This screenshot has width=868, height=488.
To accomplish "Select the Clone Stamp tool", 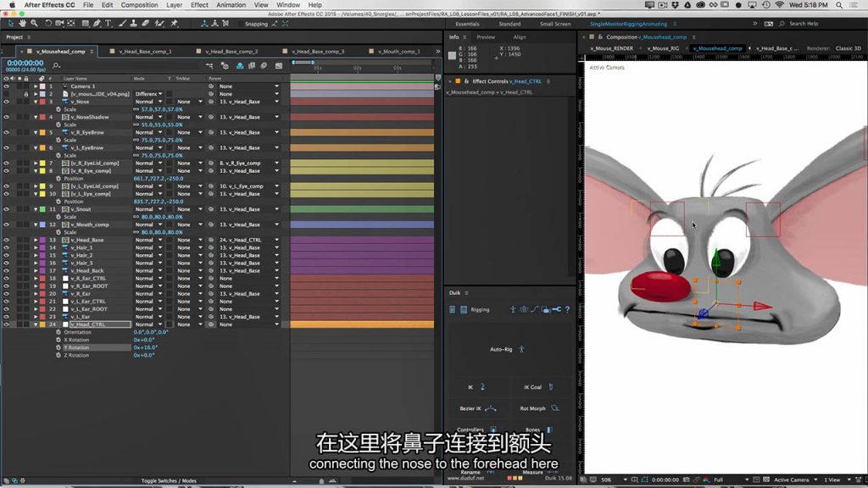I will click(133, 23).
